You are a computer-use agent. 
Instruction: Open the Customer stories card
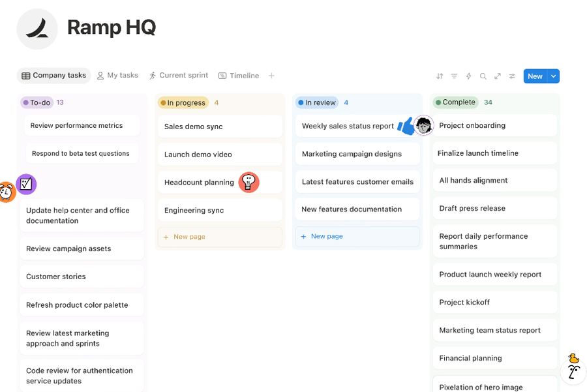(82, 277)
